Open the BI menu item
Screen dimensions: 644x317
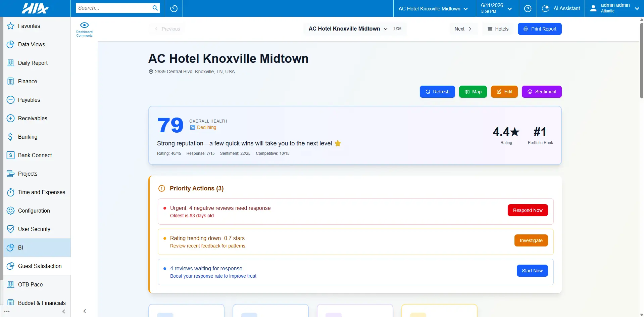pyautogui.click(x=37, y=247)
